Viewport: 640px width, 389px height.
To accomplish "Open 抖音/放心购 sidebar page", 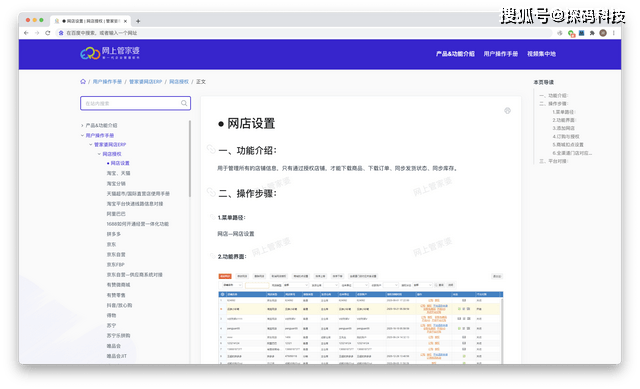I will click(x=119, y=305).
